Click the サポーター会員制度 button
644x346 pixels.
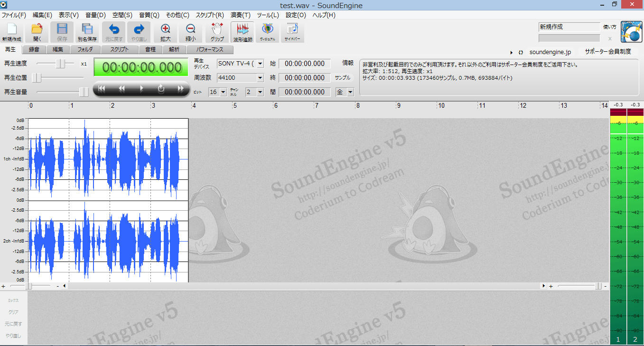[607, 52]
